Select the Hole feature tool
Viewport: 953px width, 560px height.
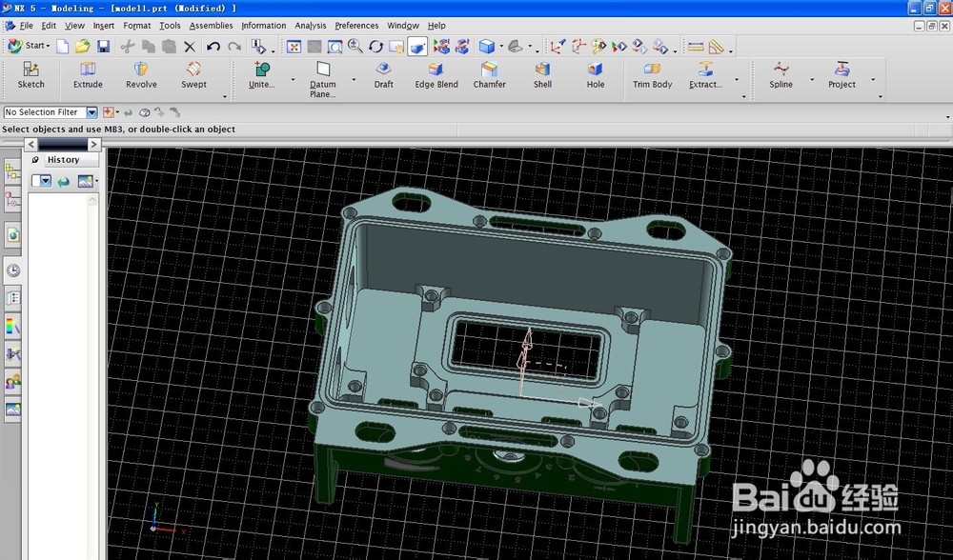click(x=596, y=75)
